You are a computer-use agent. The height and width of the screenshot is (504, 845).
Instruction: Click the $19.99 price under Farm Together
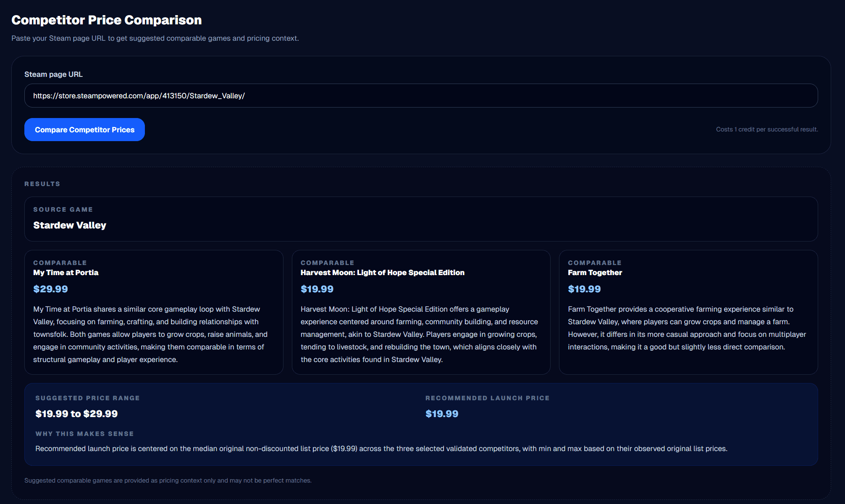click(584, 289)
